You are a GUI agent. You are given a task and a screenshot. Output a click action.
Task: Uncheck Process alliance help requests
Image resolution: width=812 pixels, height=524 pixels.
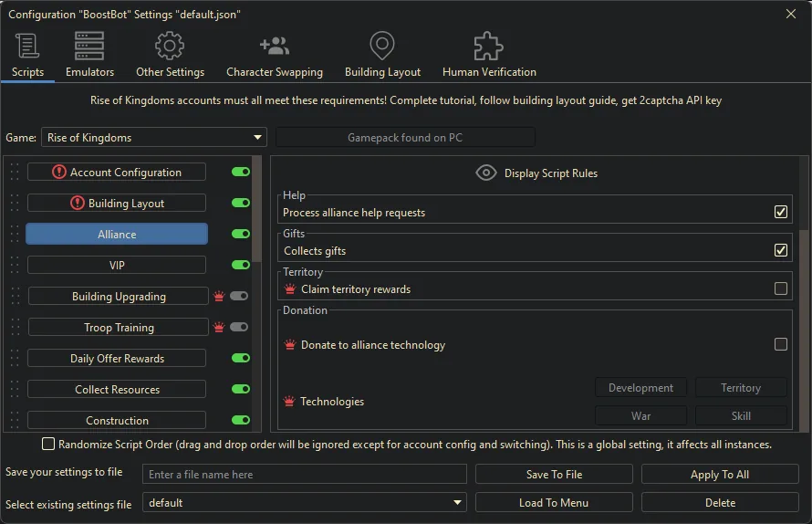780,212
